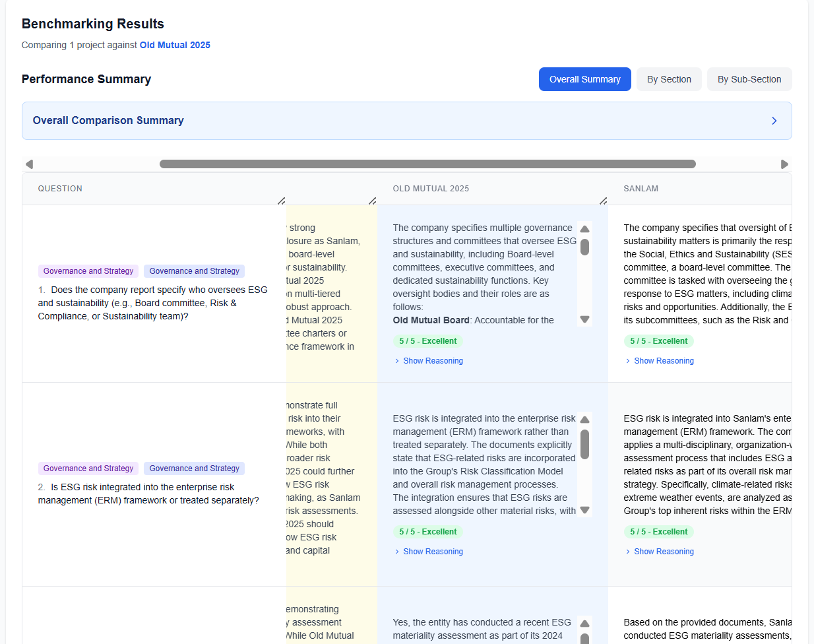Switch to the By Sub-Section tab
The image size is (814, 644).
(x=749, y=79)
